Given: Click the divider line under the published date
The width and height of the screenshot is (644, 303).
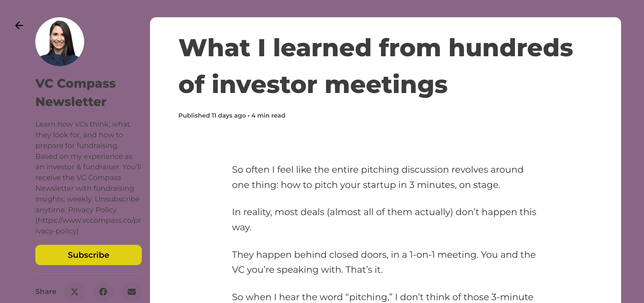Looking at the screenshot, I should pyautogui.click(x=385, y=136).
